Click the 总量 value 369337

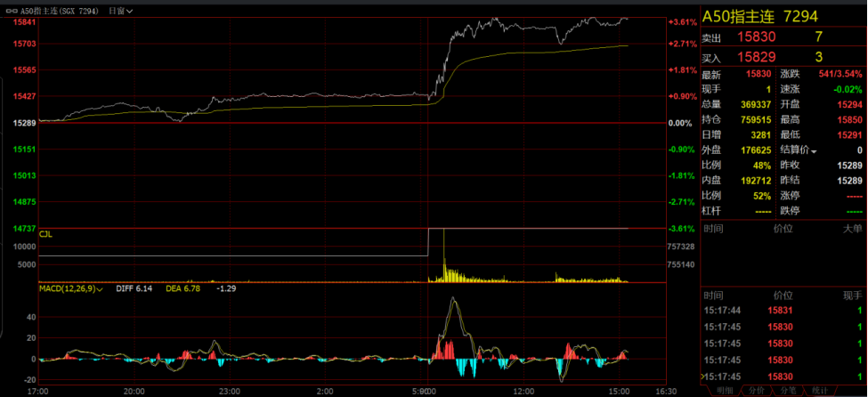tap(756, 104)
